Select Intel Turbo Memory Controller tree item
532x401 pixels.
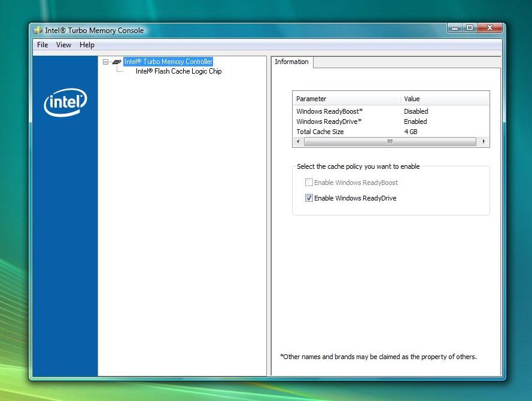(x=168, y=62)
